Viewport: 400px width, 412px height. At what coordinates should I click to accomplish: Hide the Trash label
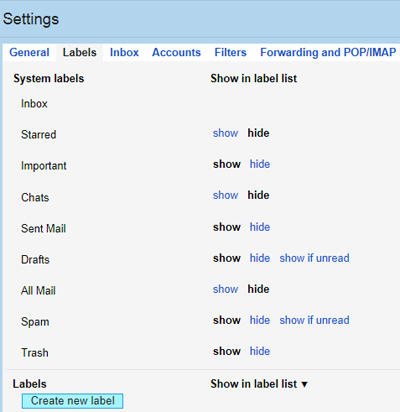(260, 351)
